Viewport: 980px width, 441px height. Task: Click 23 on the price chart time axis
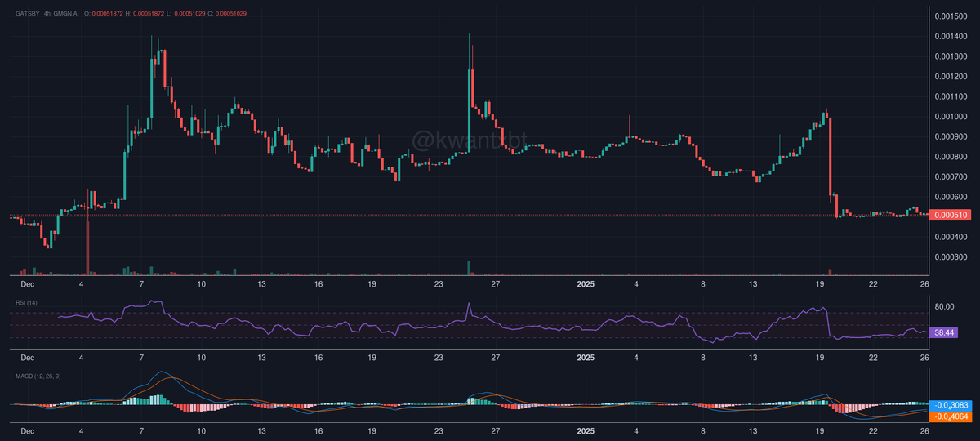439,283
